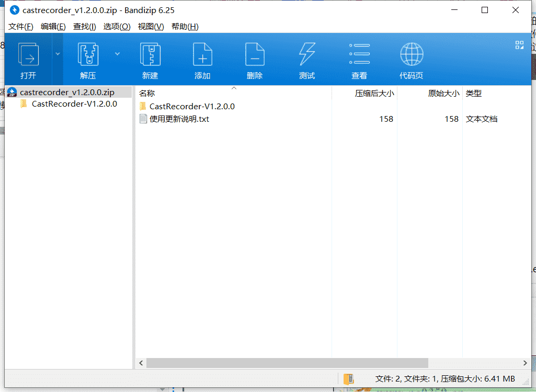Viewport: 536px width, 392px height.
Task: Select the file 使用更新说明.txt
Action: coord(179,119)
